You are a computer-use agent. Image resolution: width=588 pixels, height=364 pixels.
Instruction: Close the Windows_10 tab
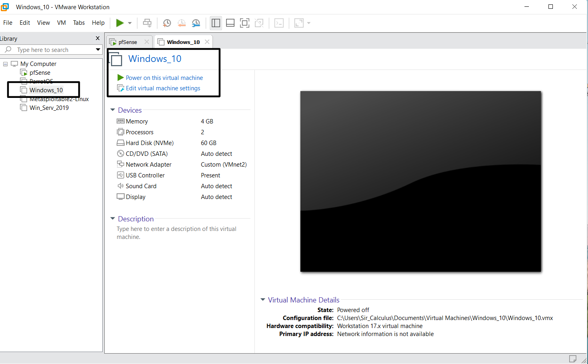pos(207,42)
